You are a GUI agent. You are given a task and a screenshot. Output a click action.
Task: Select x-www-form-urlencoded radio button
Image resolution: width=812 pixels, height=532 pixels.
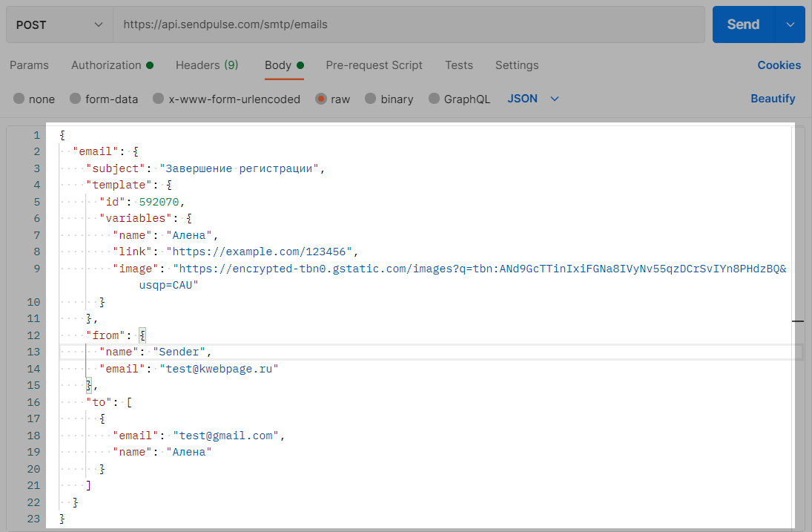pyautogui.click(x=158, y=99)
